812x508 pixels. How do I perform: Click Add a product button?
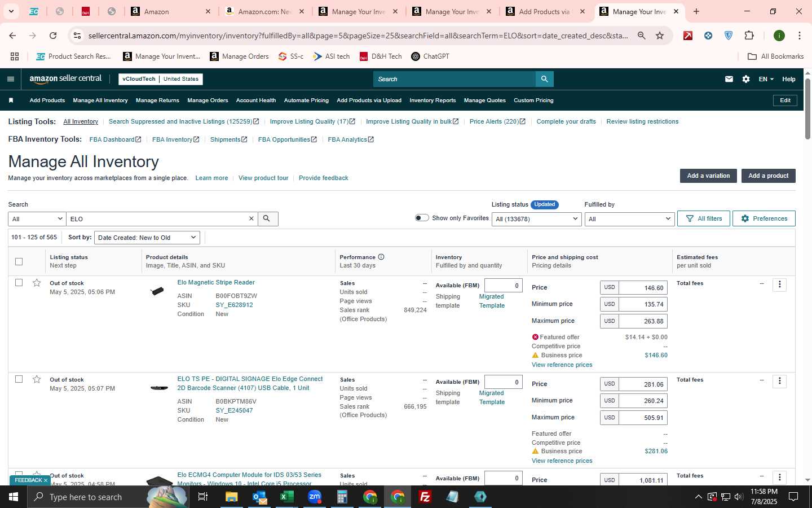(x=768, y=176)
